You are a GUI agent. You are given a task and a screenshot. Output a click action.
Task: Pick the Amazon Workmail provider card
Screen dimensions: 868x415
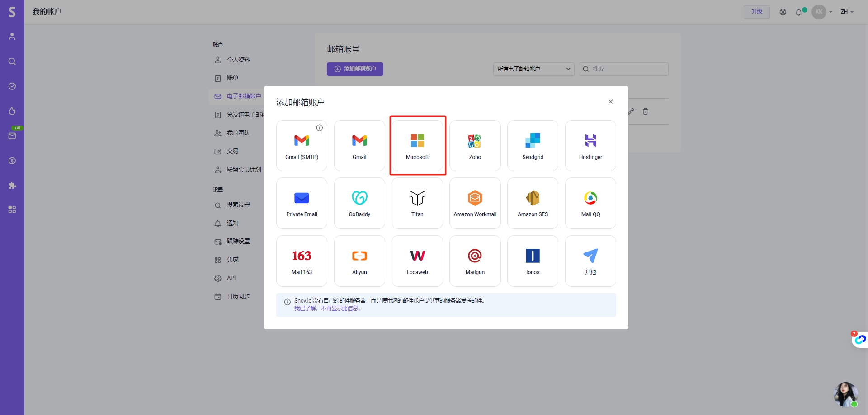[475, 203]
